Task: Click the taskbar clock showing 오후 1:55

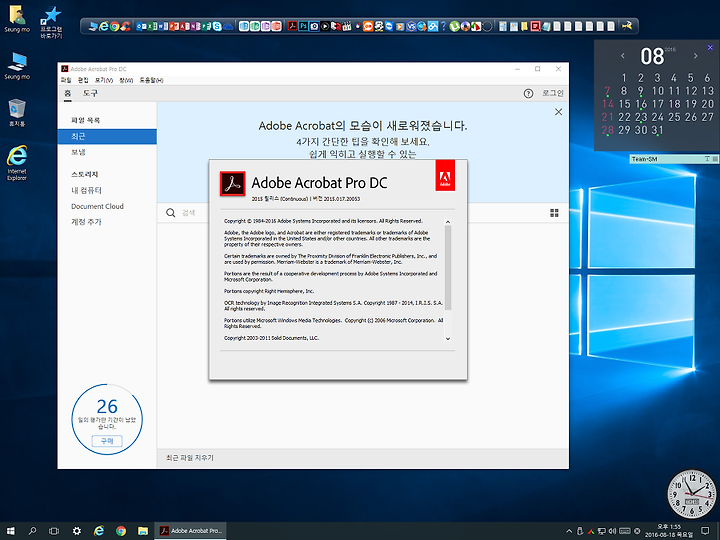Action: (x=669, y=531)
